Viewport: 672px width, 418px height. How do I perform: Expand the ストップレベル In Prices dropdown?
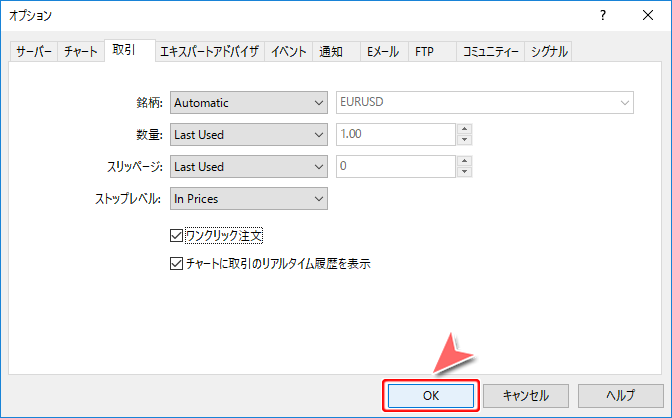click(x=249, y=198)
